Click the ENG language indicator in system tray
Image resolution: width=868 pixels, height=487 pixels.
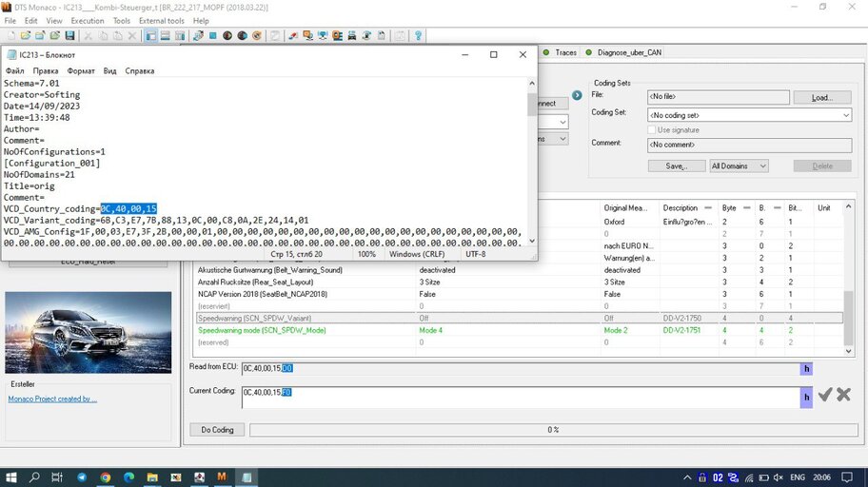click(798, 477)
